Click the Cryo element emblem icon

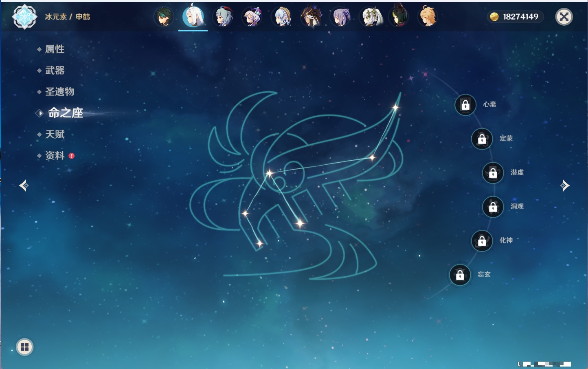(24, 17)
